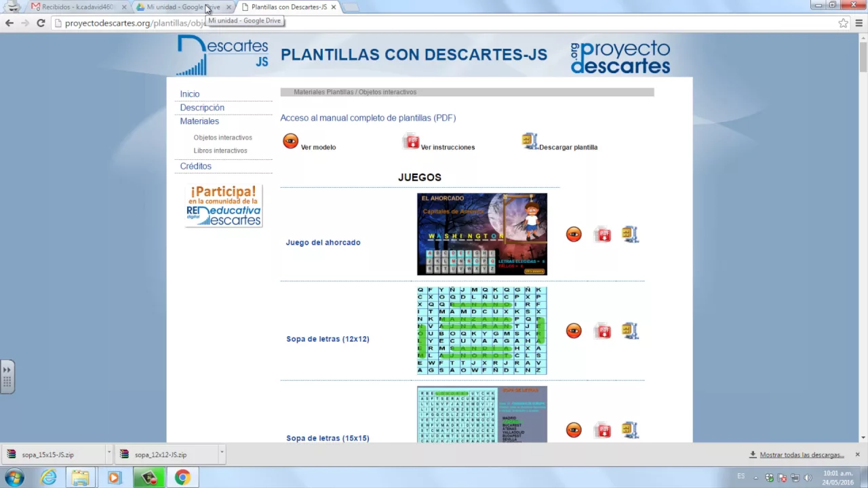Click the Descartes JS logo
This screenshot has width=868, height=488.
(222, 56)
